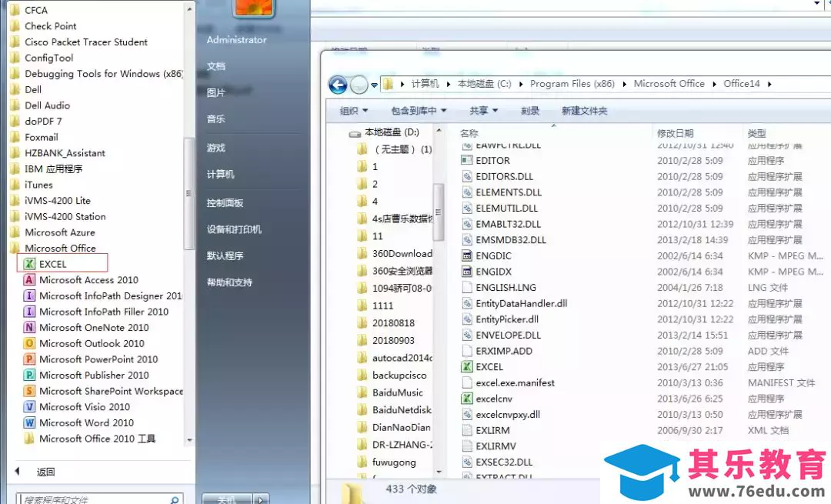Expand the iTunes program folder
The height and width of the screenshot is (504, 831).
[32, 185]
